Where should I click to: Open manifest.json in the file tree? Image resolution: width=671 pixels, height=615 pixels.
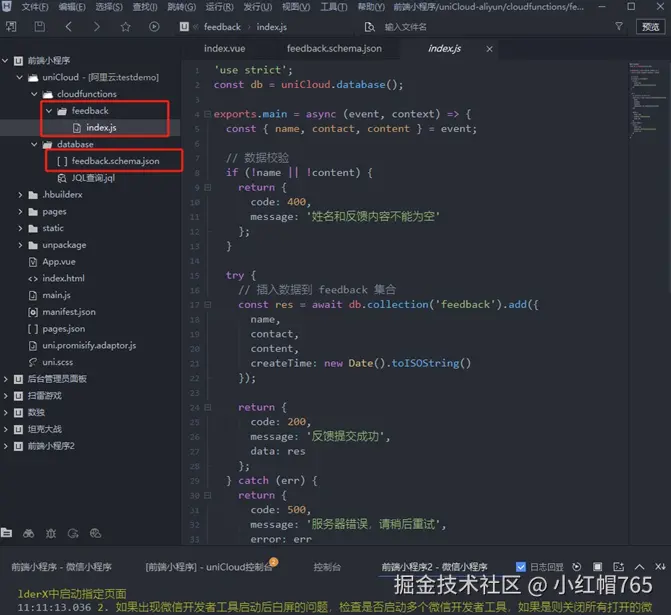(69, 312)
